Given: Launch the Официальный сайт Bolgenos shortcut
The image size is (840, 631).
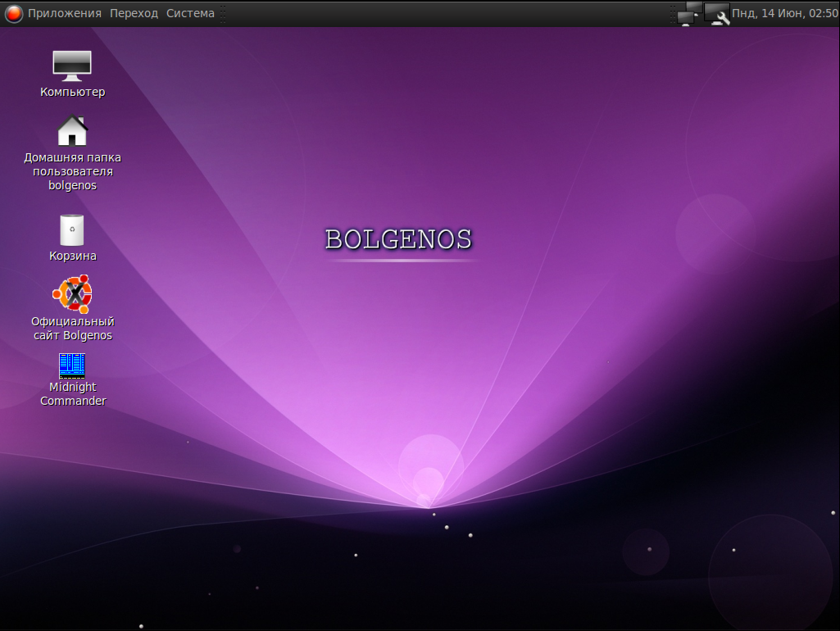Looking at the screenshot, I should tap(72, 294).
